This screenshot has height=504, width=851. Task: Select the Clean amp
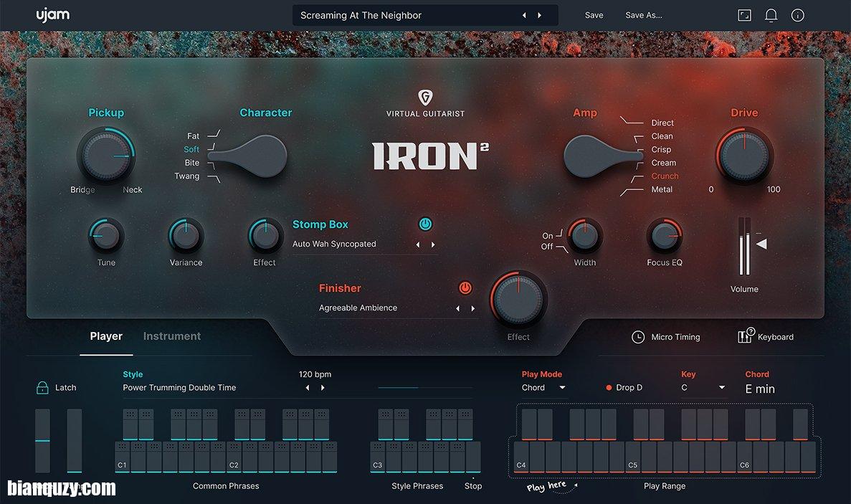[662, 136]
